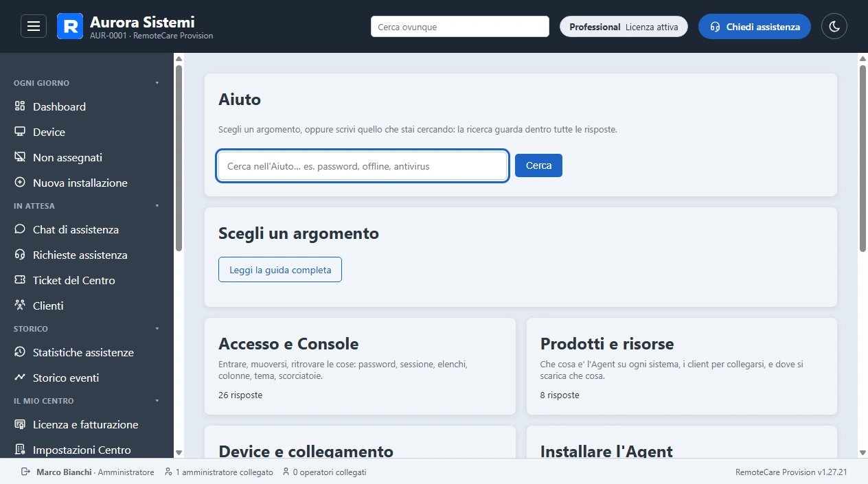Screen dimensions: 868x484
Task: Focus the Cerca nell'Aiuto search box
Action: (x=363, y=166)
